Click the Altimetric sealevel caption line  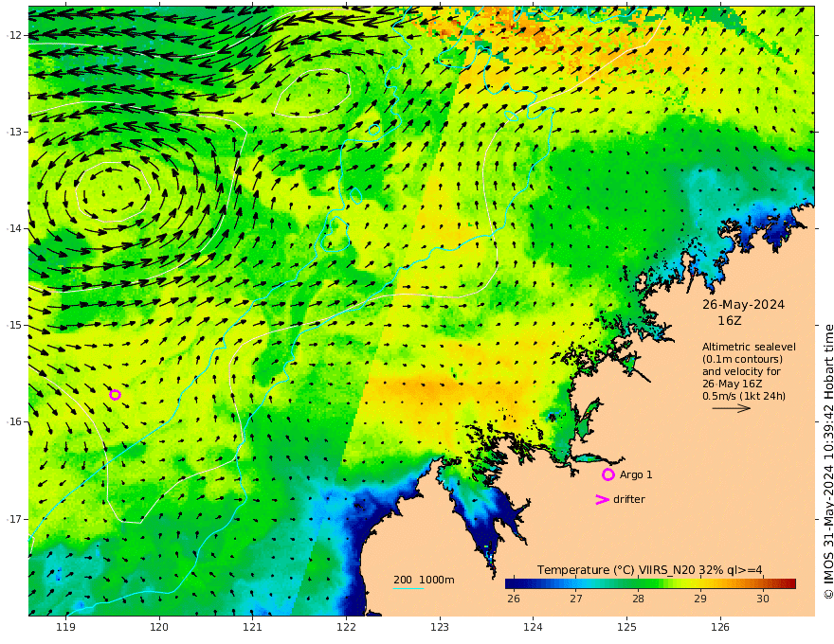[749, 347]
